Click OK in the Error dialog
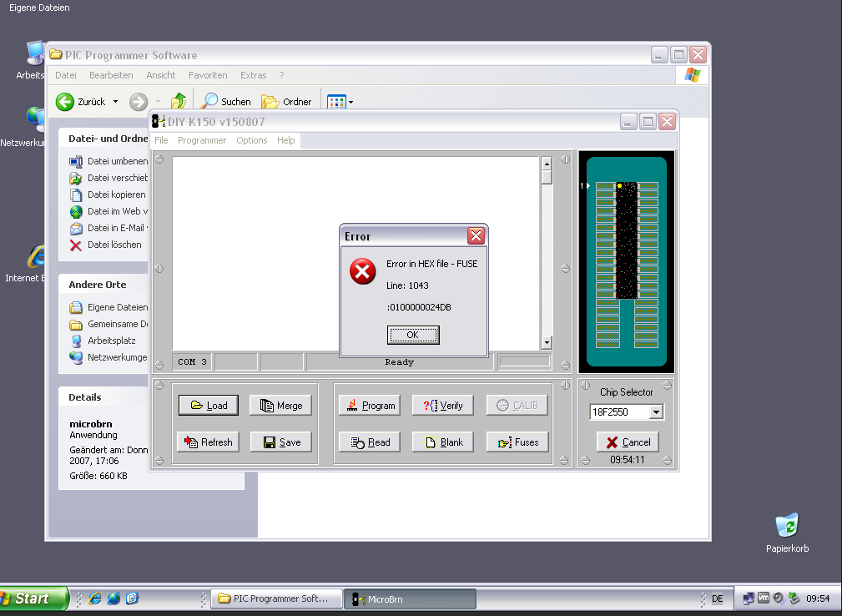The height and width of the screenshot is (616, 842). click(413, 335)
